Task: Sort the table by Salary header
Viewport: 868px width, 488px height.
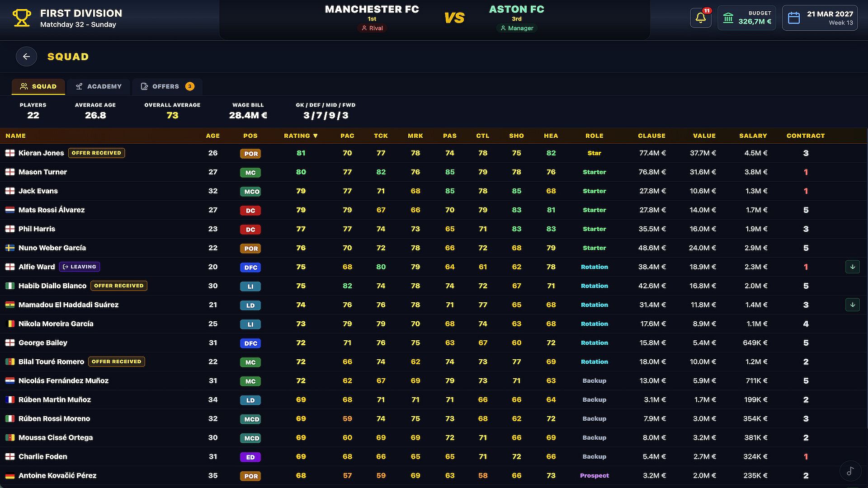Action: click(x=753, y=136)
